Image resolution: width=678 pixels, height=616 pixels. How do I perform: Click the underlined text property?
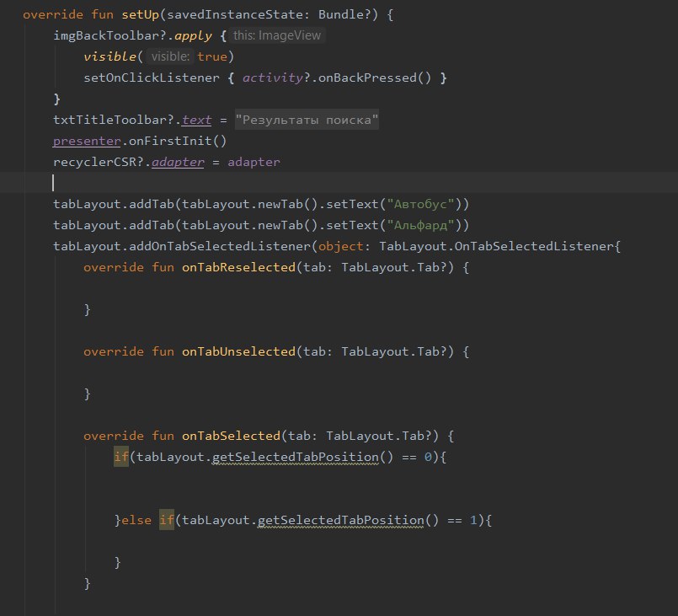click(196, 120)
